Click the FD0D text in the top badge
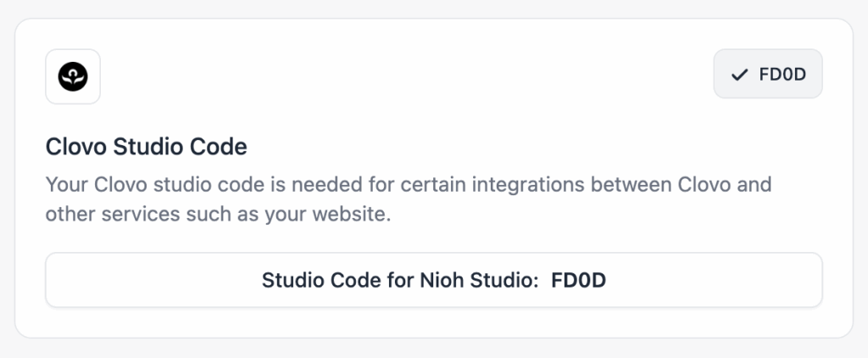 pyautogui.click(x=782, y=75)
